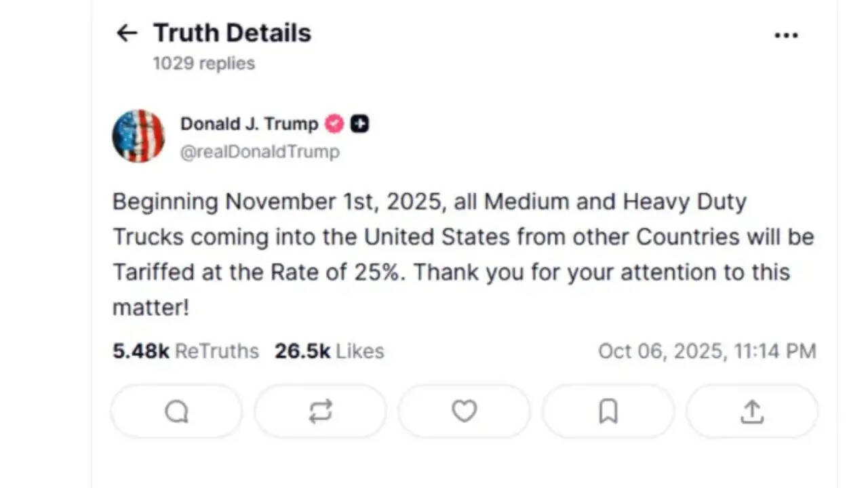
Task: Share the post using the upload icon
Action: (x=752, y=411)
